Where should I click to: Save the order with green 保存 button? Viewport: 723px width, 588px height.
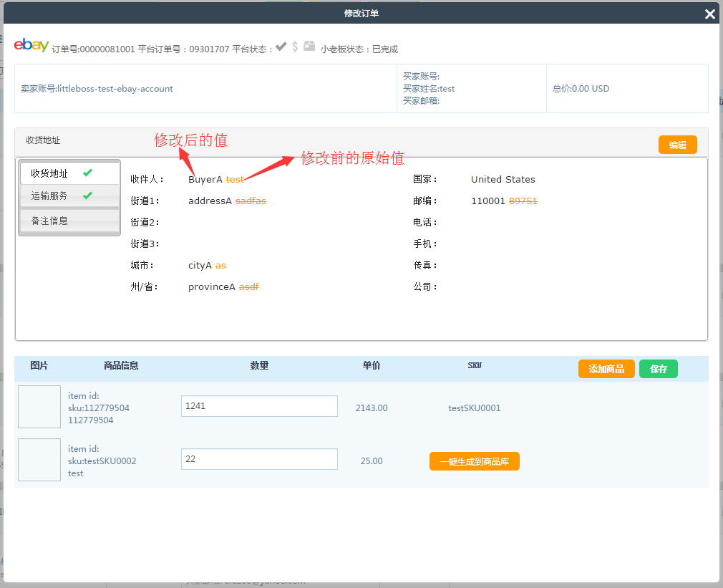[x=658, y=369]
